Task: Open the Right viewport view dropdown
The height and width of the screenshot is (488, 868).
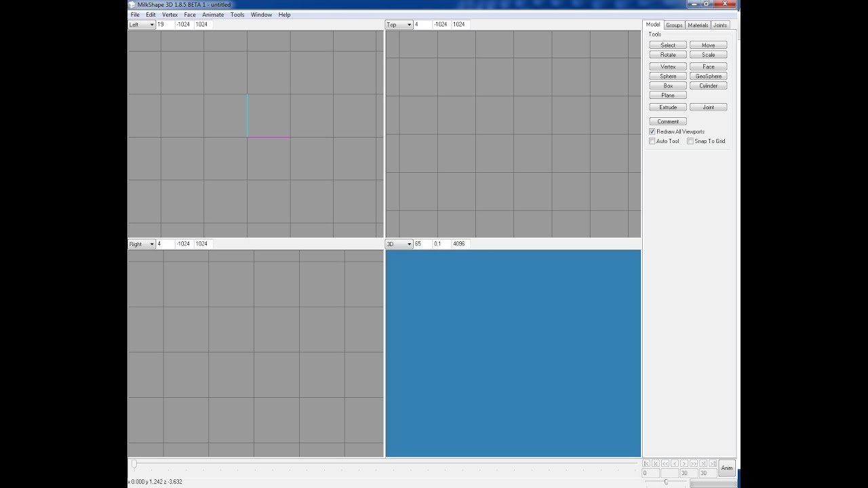Action: (142, 244)
